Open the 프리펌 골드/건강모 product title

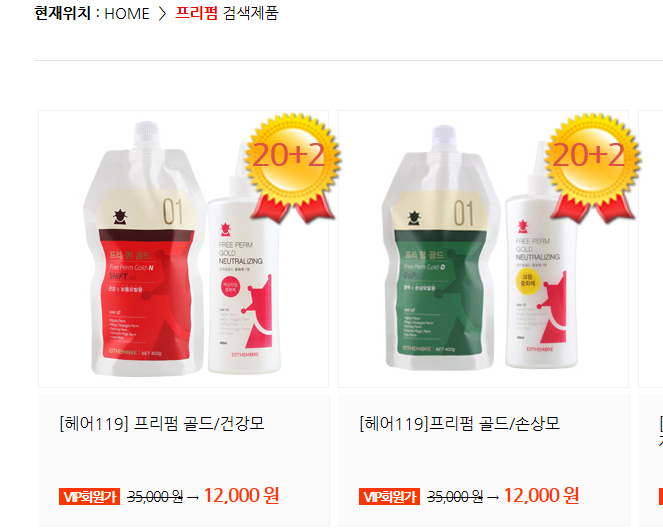coord(162,423)
